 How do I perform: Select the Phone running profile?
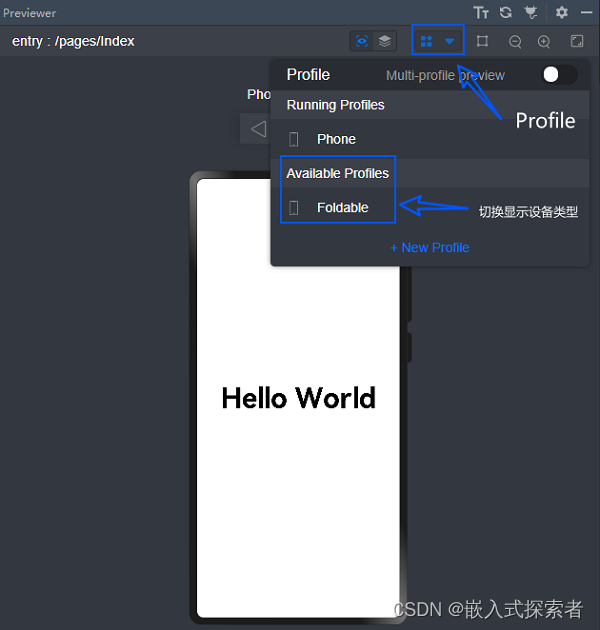(x=430, y=139)
